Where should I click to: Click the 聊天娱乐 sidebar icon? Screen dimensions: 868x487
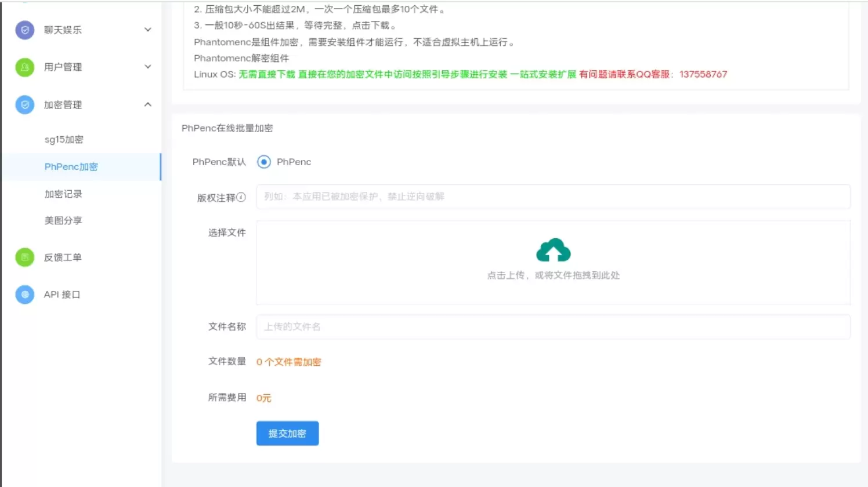tap(24, 30)
